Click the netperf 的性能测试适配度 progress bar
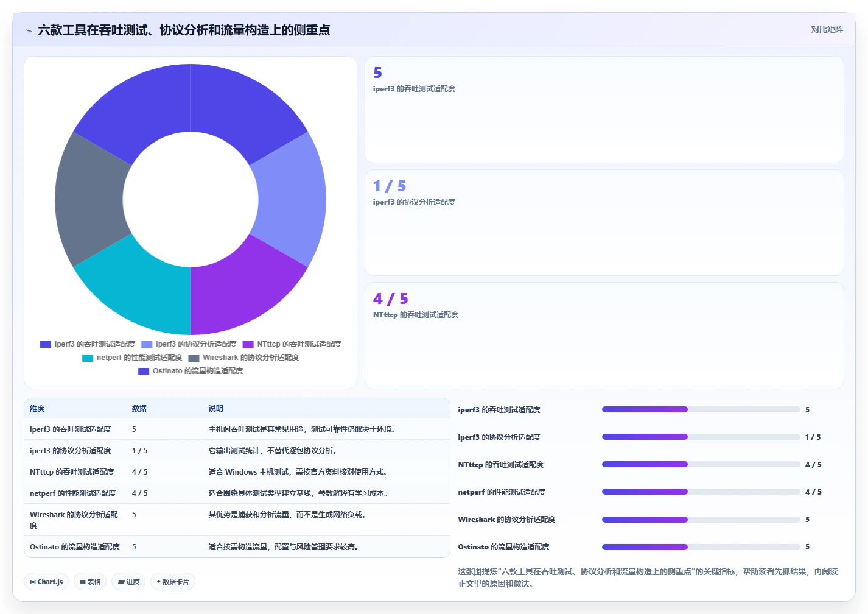The image size is (868, 614). pyautogui.click(x=701, y=492)
